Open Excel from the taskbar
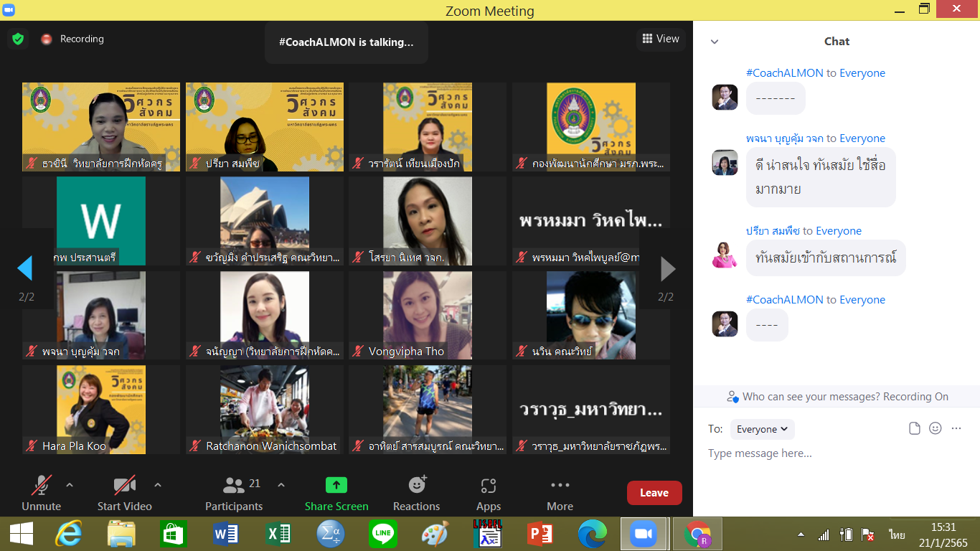This screenshot has height=551, width=980. click(x=278, y=534)
